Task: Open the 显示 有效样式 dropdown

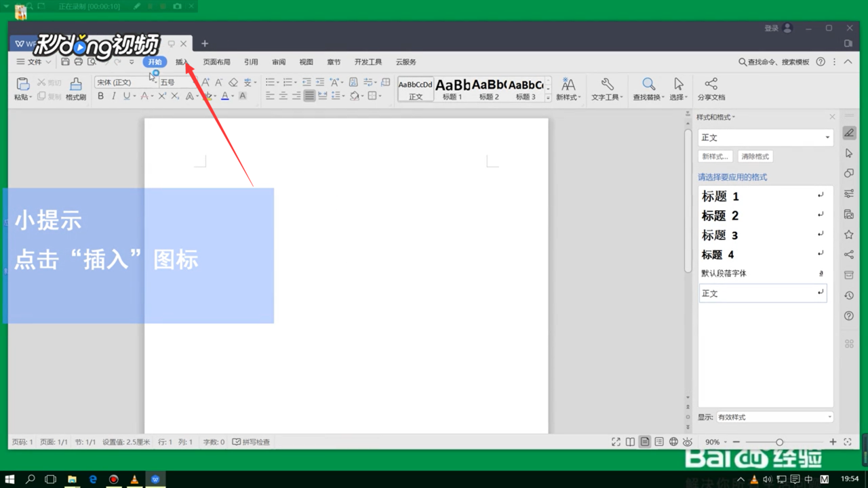Action: coord(775,417)
